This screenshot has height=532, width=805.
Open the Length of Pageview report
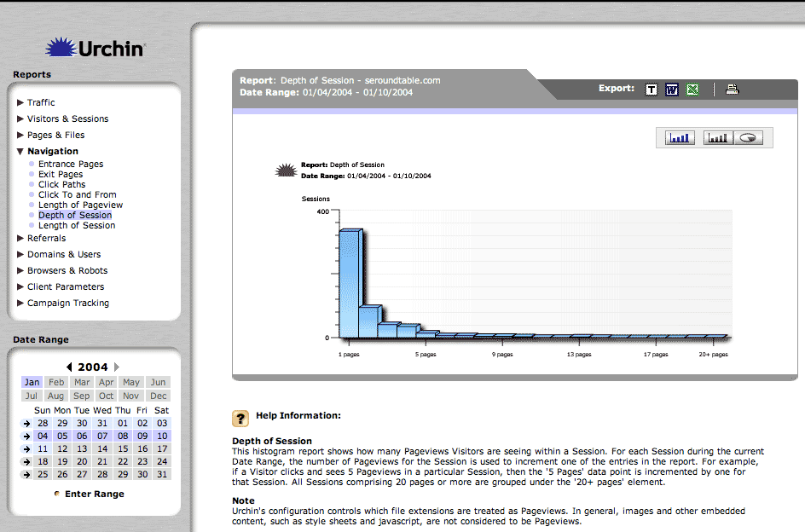point(81,205)
